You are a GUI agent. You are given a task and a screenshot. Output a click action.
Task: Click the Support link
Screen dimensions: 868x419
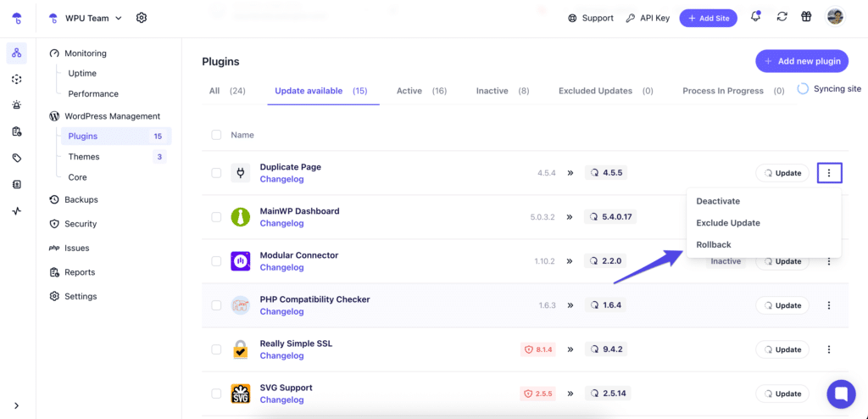click(591, 18)
